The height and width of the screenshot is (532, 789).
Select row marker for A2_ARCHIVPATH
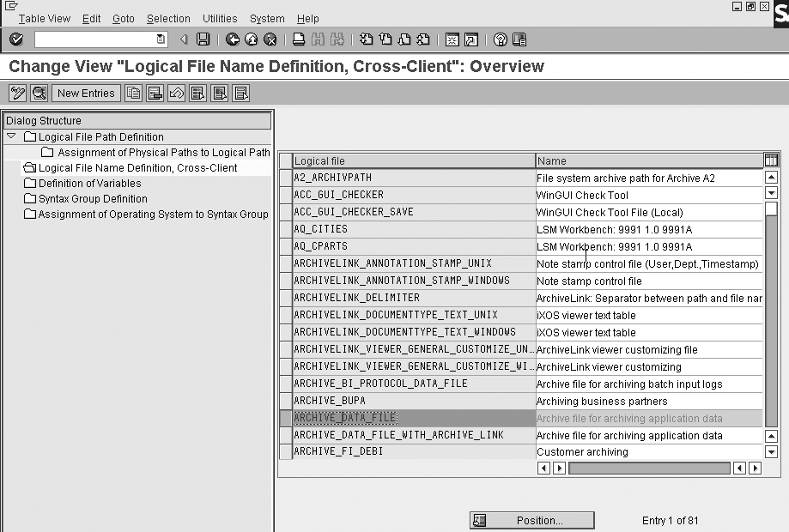286,178
